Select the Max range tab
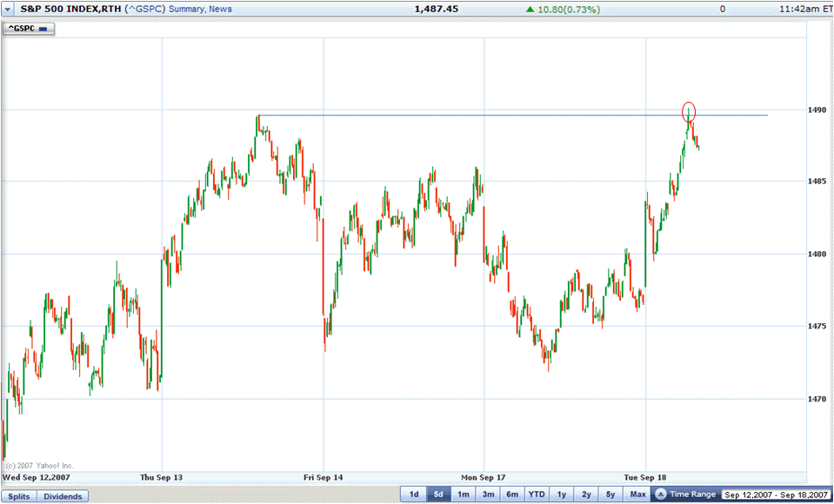834x504 pixels. (x=637, y=494)
